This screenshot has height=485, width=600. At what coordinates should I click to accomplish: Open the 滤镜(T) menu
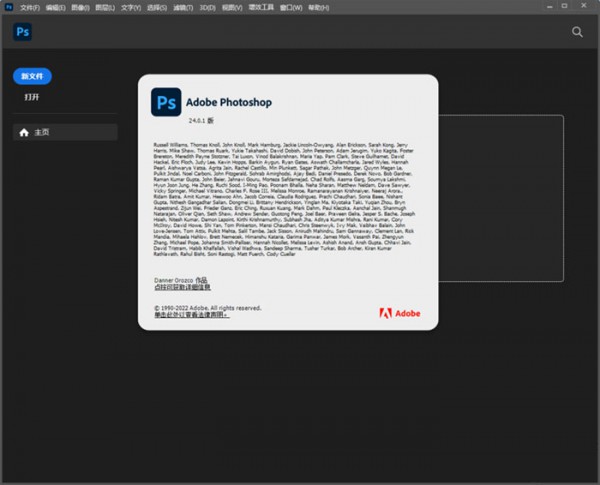(x=183, y=8)
